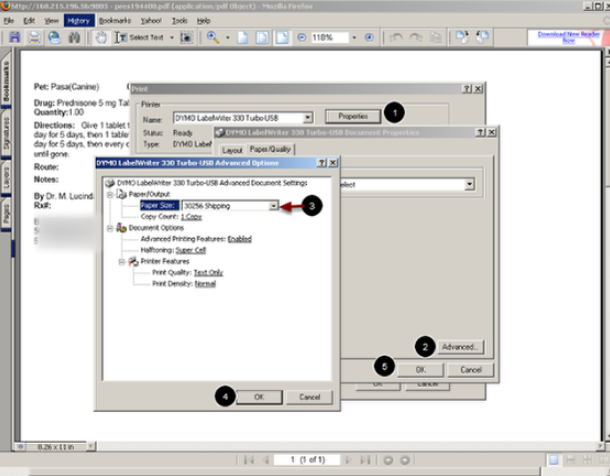Image resolution: width=610 pixels, height=476 pixels.
Task: Select the Paper Size label
Action: (160, 206)
